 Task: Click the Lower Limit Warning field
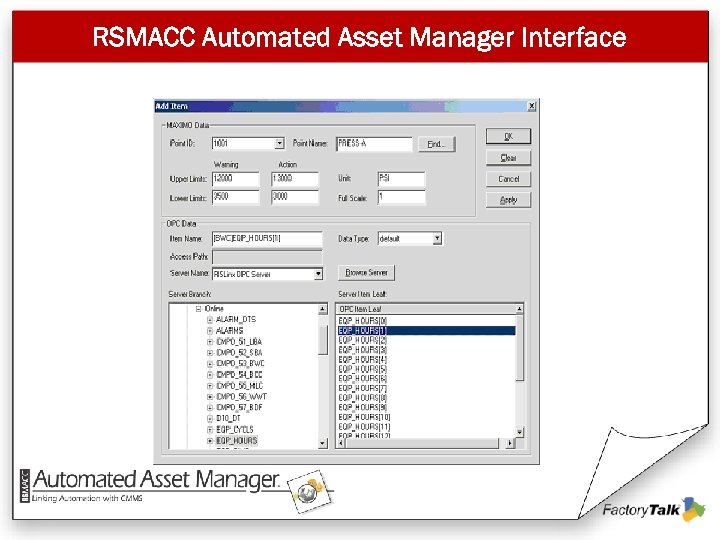(x=236, y=197)
